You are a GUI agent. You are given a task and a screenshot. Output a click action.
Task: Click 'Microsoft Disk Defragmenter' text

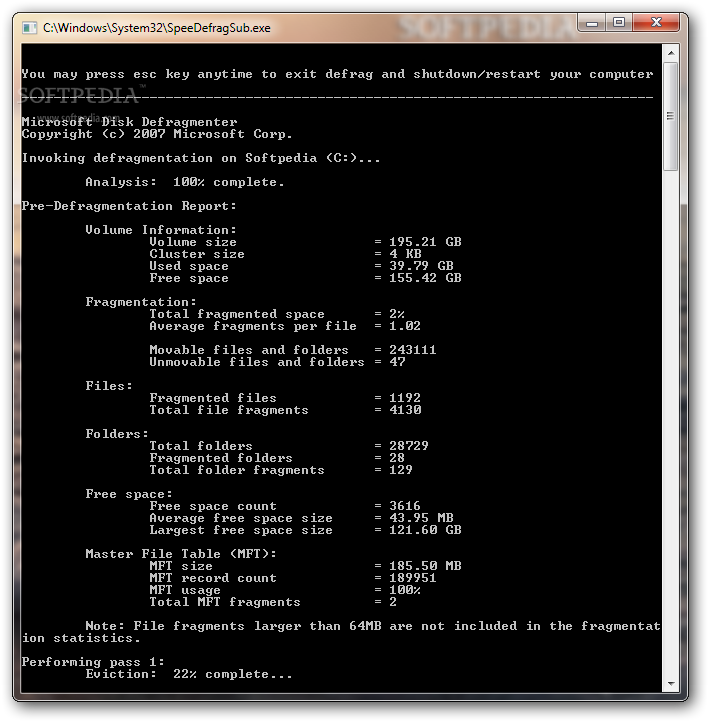pos(129,122)
